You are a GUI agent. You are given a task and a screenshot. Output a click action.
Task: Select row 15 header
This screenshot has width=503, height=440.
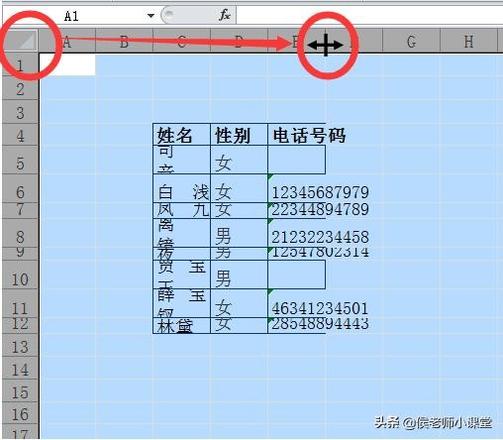20,391
